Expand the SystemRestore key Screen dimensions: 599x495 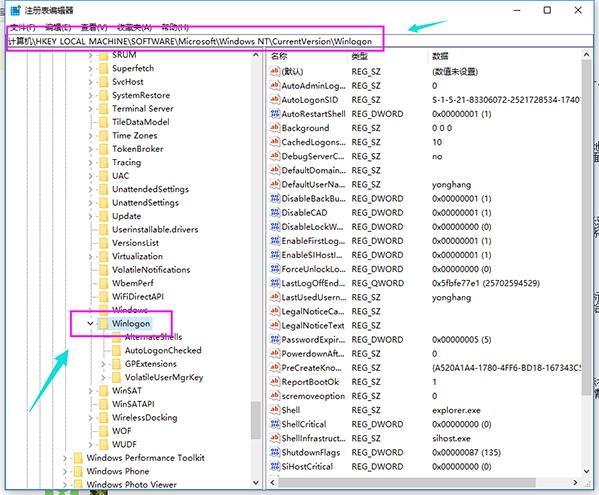90,95
